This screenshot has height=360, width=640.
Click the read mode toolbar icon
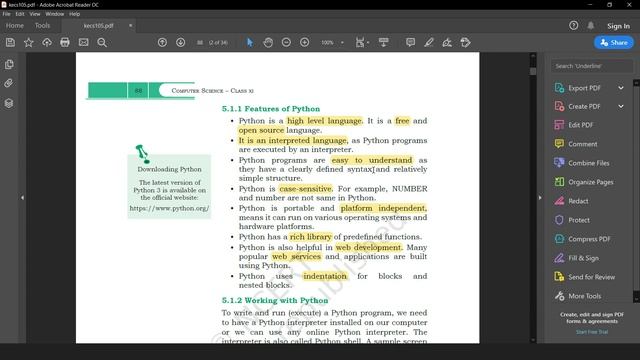[x=383, y=42]
